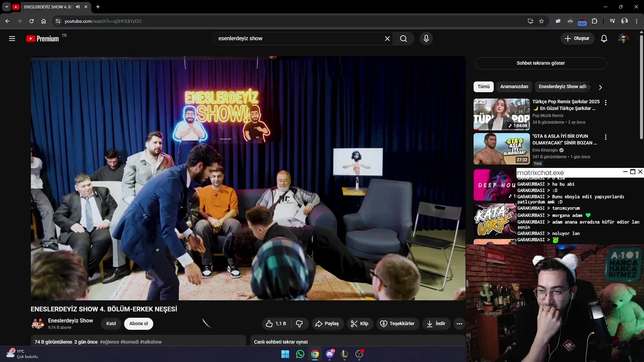Open options menu for Türkçe Pop Remix video
Viewport: 644px width, 362px height.
point(606,103)
